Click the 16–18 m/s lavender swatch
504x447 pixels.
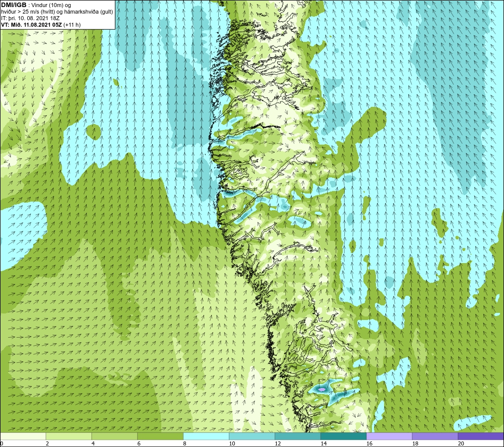coord(389,436)
